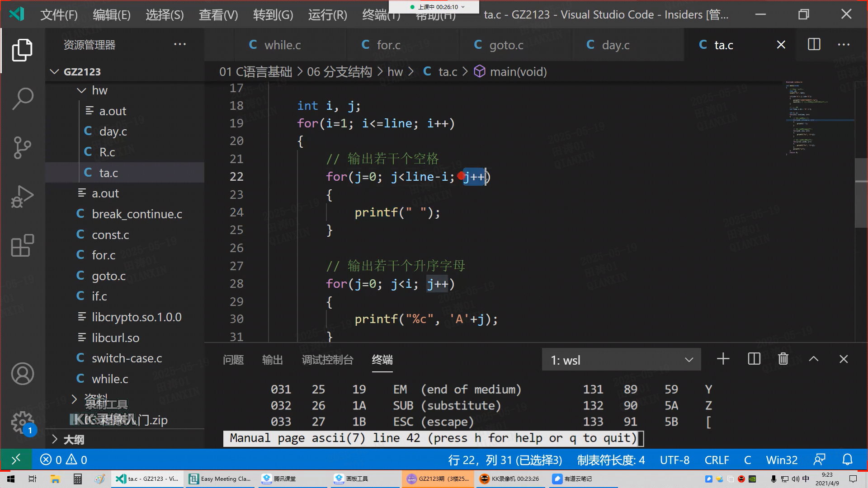This screenshot has height=488, width=868.
Task: Switch to the goto.c editor tab
Action: (505, 45)
